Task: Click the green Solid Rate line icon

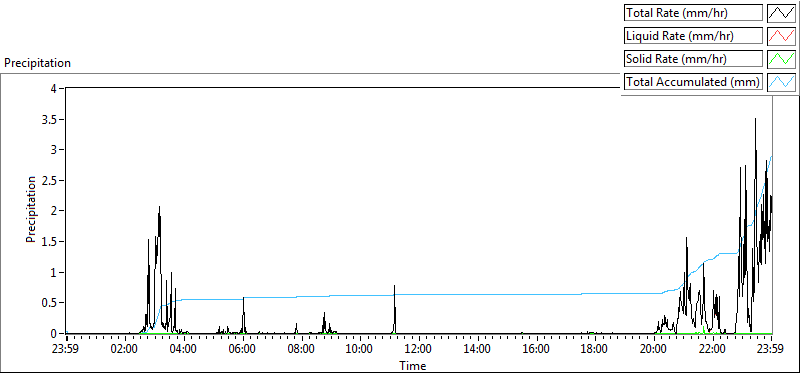Action: (x=782, y=58)
